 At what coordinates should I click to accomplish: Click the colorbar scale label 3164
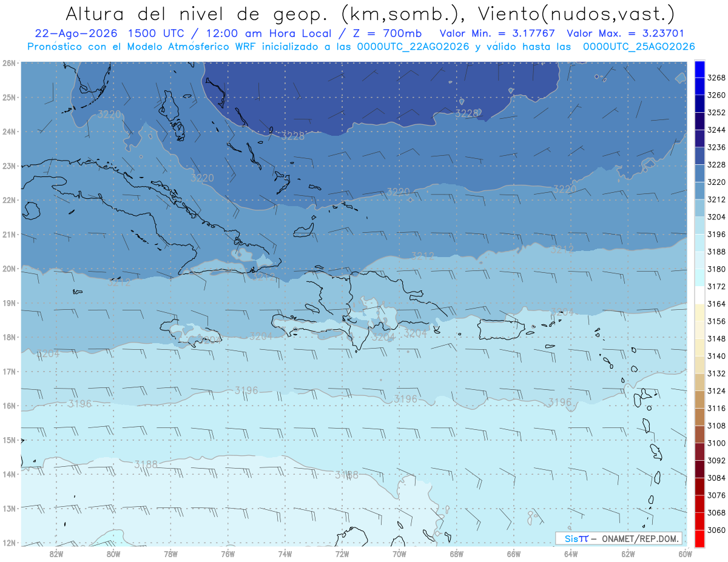[x=716, y=304]
